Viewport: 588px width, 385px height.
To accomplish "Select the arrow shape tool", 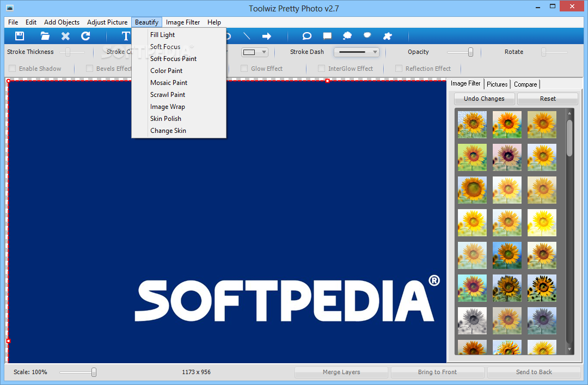I will tap(267, 36).
